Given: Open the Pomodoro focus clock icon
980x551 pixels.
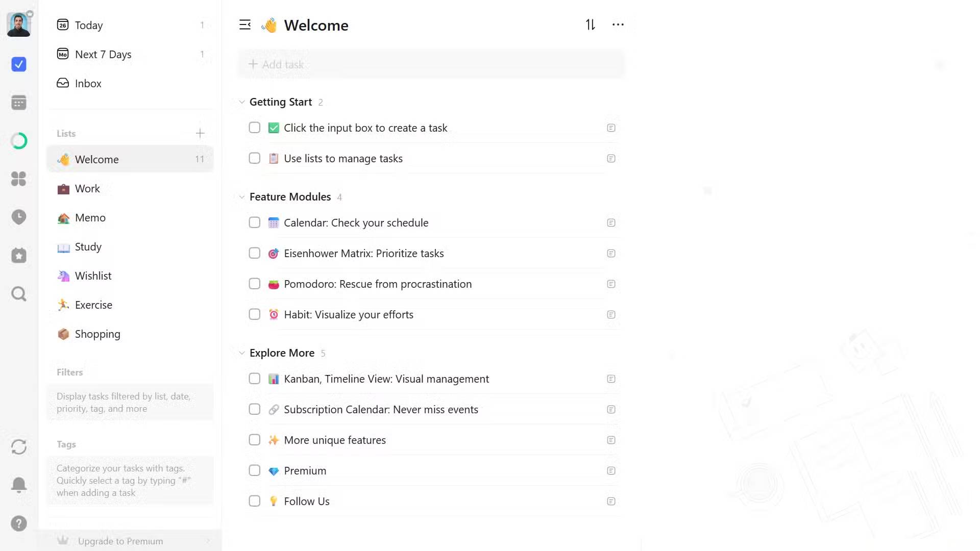Looking at the screenshot, I should pos(19,217).
